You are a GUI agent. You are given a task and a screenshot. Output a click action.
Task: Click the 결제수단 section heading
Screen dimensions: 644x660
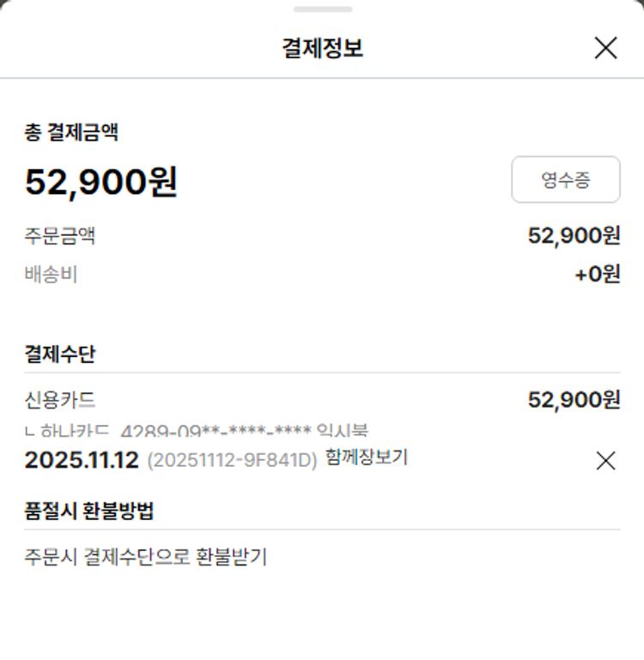pos(59,354)
